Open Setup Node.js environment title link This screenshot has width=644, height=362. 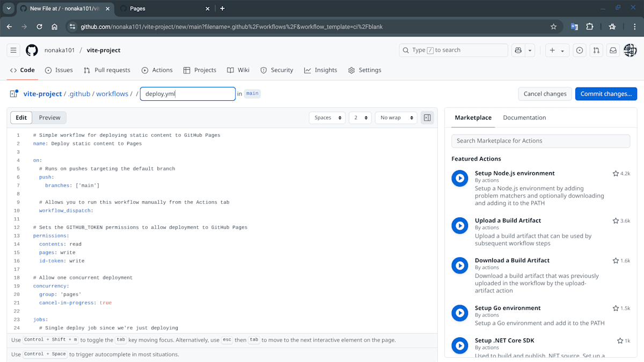click(515, 173)
